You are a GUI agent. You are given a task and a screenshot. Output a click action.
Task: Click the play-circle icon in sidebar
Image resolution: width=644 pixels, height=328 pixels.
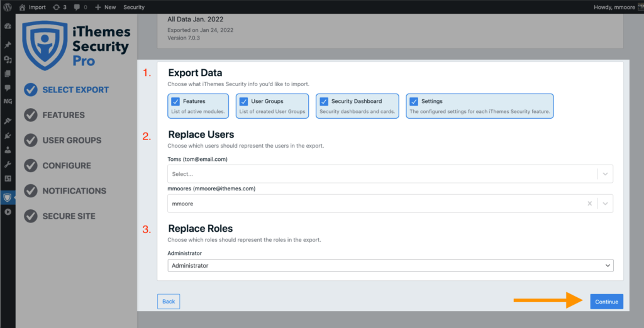click(8, 212)
